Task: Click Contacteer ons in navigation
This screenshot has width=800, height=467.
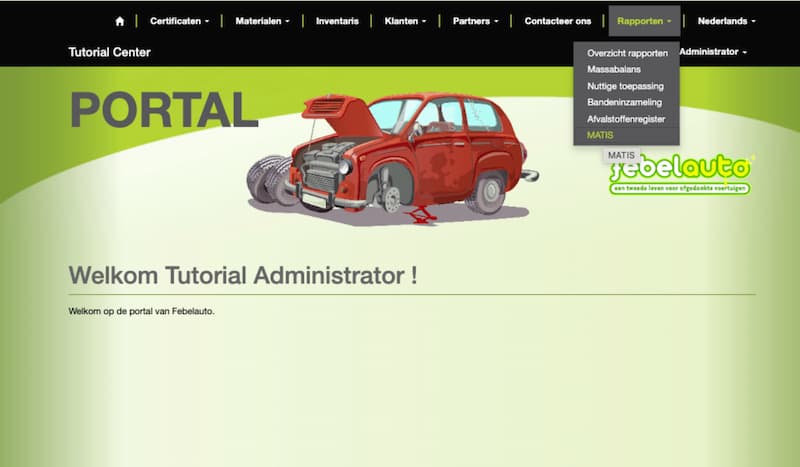Action: click(558, 21)
